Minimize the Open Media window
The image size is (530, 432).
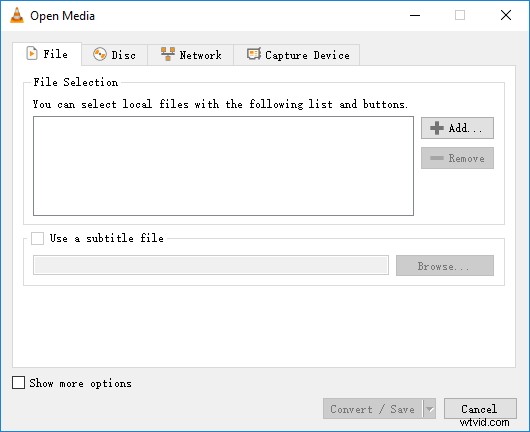click(415, 15)
